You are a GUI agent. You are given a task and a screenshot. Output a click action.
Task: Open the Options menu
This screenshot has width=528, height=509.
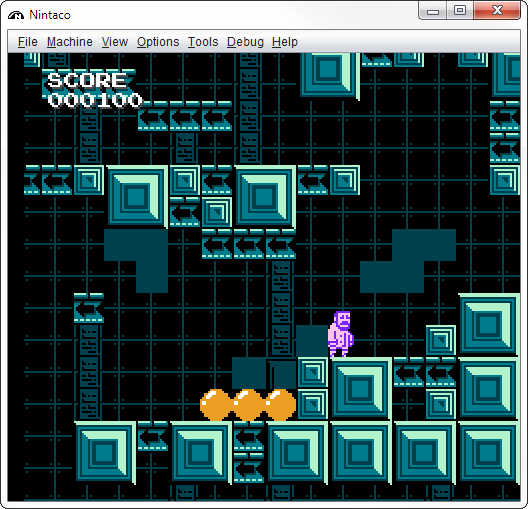(158, 42)
